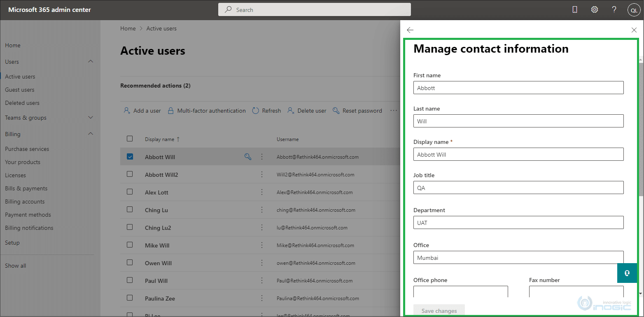Click the Office field containing Mumbai
The height and width of the screenshot is (317, 644).
(518, 257)
